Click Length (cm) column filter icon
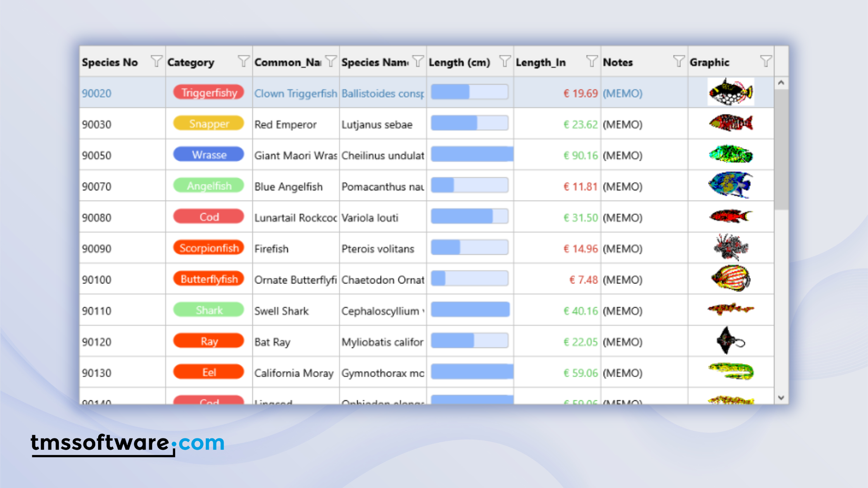 pyautogui.click(x=505, y=61)
